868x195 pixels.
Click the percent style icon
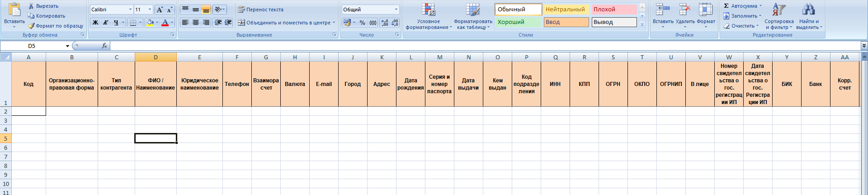(362, 23)
